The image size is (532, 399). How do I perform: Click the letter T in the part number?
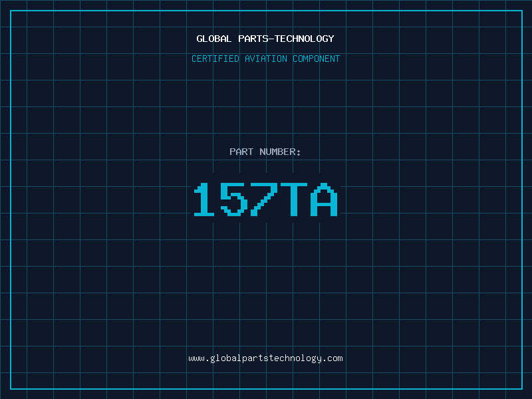pyautogui.click(x=294, y=199)
